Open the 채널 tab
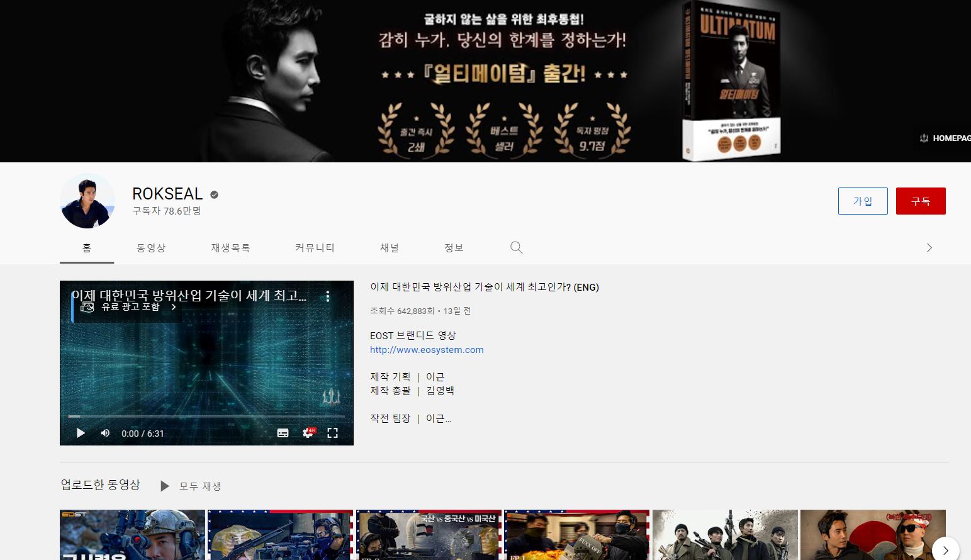971x560 pixels. tap(390, 248)
